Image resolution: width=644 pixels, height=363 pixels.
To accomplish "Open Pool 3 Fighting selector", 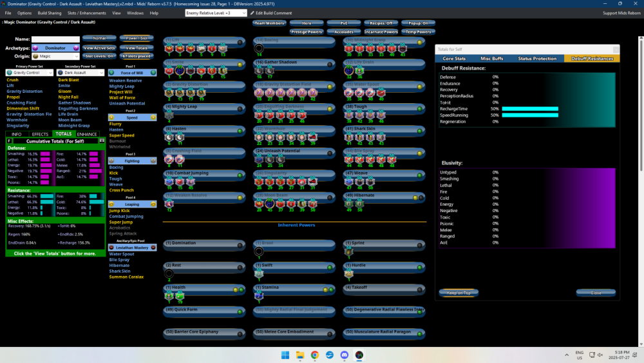I will (x=132, y=161).
